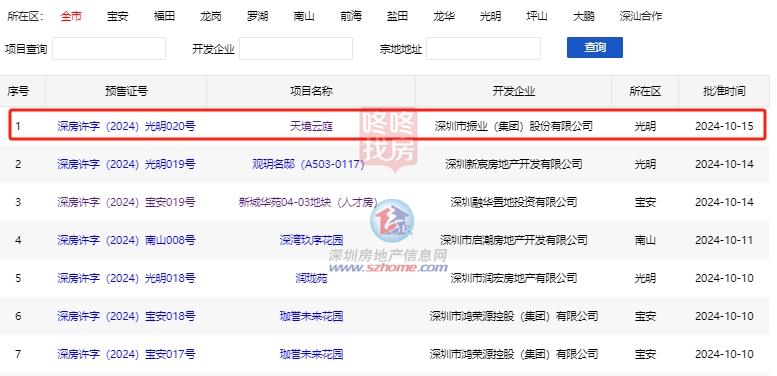Open permit 深房许字（2024）宝安017号
This screenshot has width=777, height=376.
126,354
